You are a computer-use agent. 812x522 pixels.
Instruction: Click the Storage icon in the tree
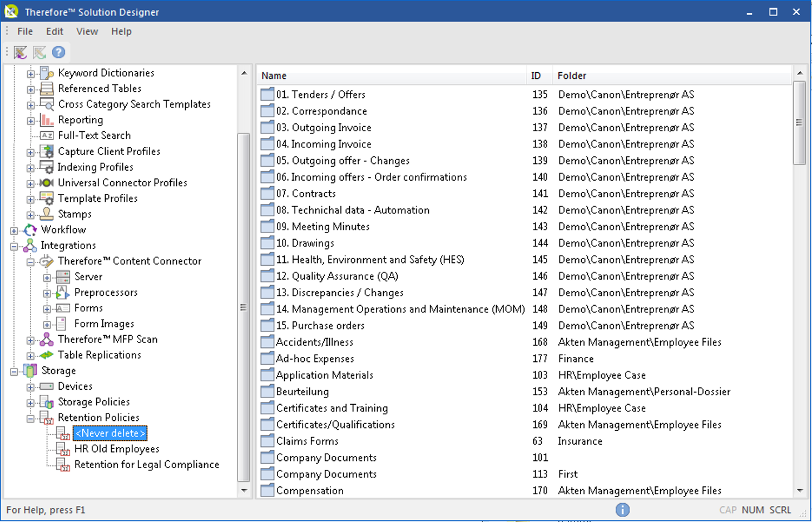29,370
